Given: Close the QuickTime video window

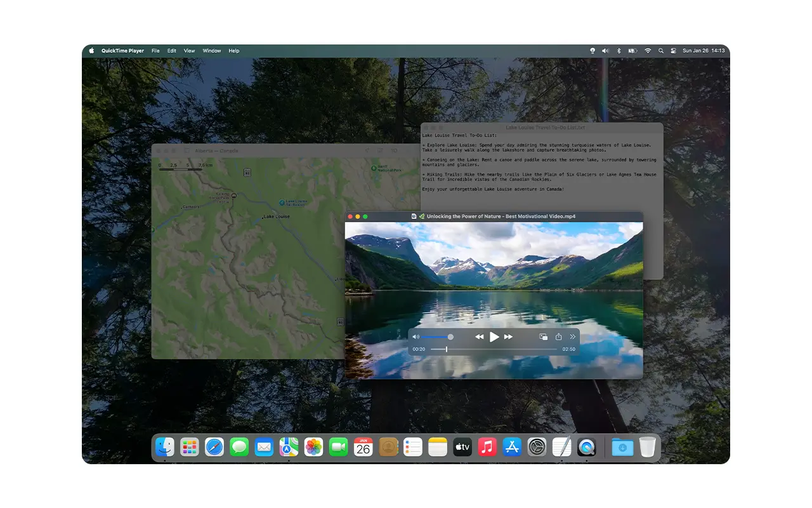Looking at the screenshot, I should (350, 217).
